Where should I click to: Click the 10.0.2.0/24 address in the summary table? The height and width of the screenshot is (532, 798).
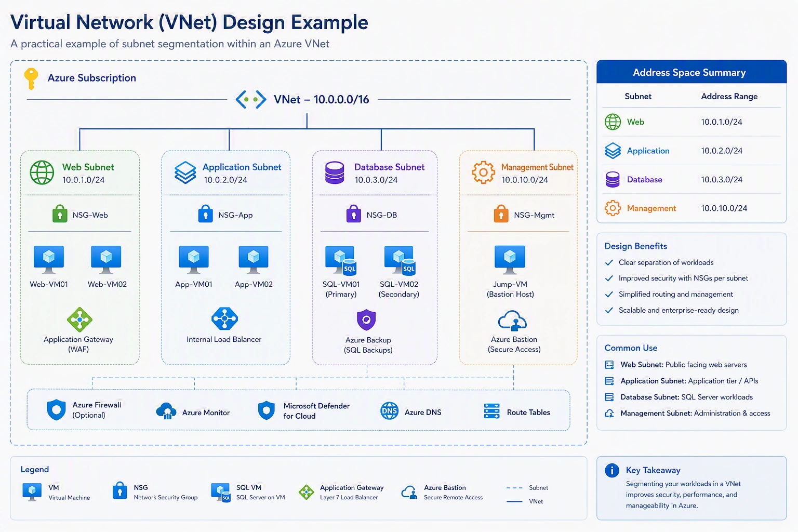point(722,151)
